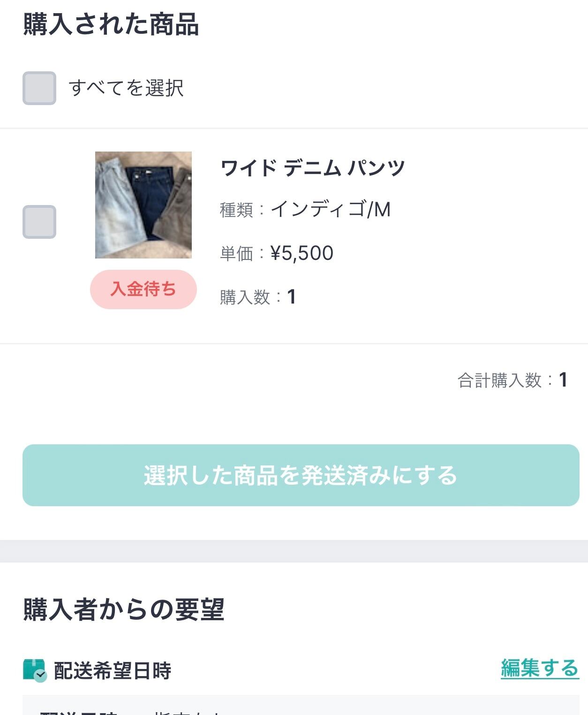Click the すべてを選択 label text

click(126, 88)
